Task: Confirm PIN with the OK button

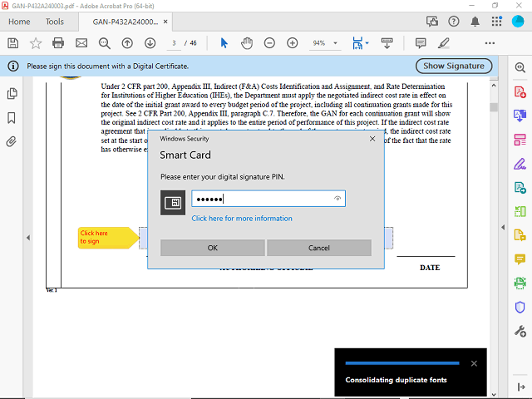Action: 213,248
